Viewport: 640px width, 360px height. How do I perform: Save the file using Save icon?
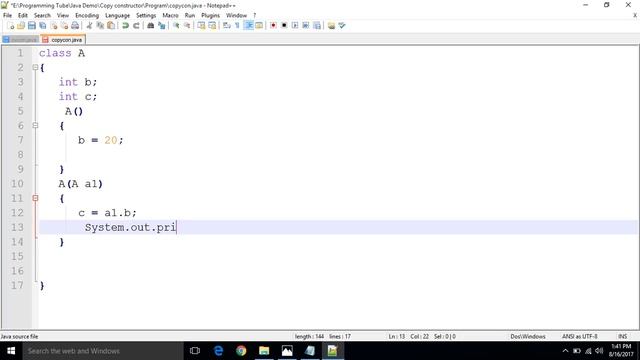(x=31, y=26)
